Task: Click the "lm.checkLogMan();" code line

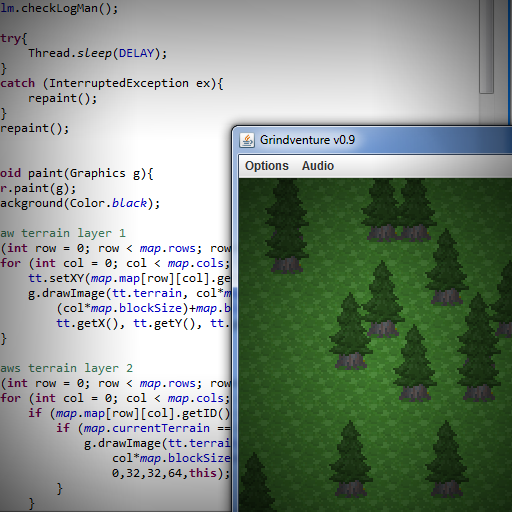Action: click(59, 8)
